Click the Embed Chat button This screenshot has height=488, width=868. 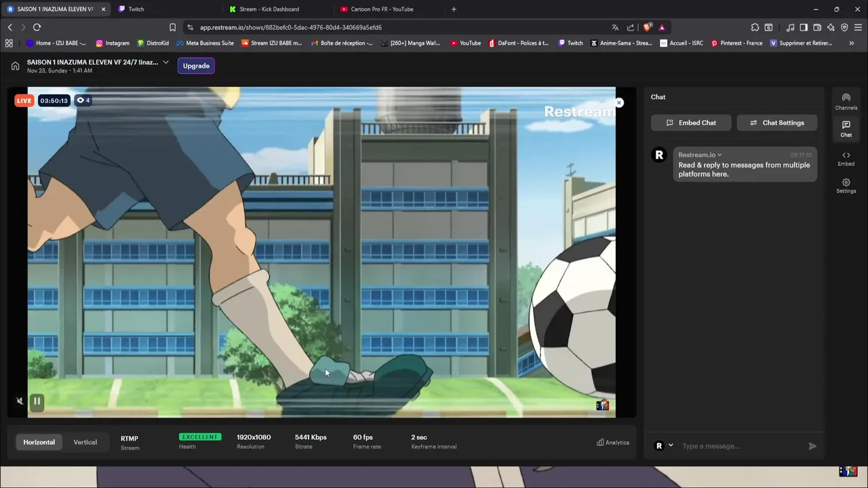[691, 123]
